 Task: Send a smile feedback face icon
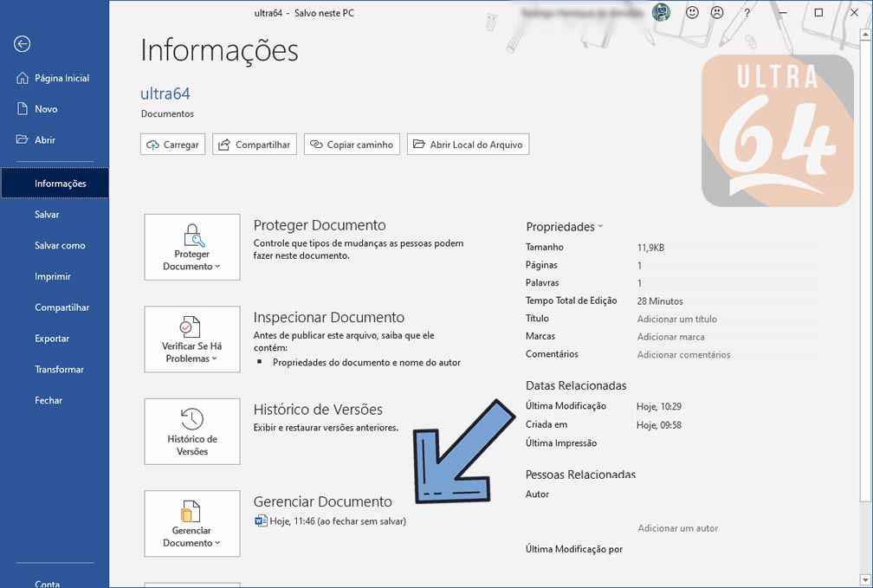pos(693,13)
